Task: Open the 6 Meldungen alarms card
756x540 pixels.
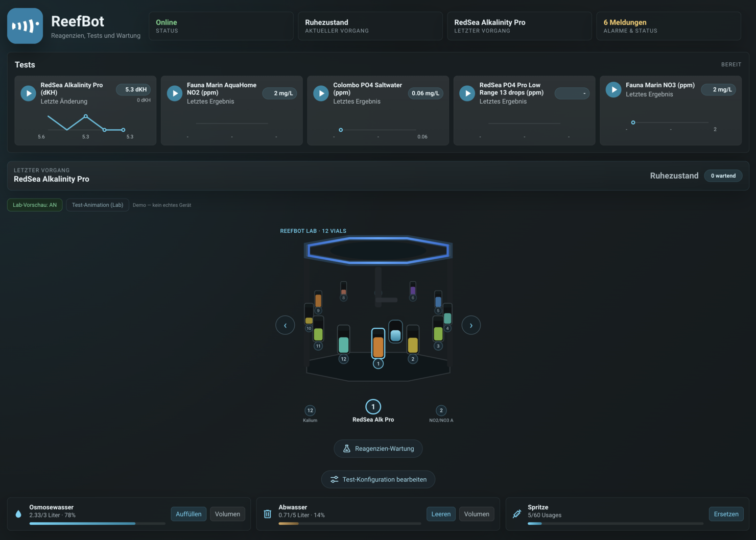Action: [x=669, y=26]
